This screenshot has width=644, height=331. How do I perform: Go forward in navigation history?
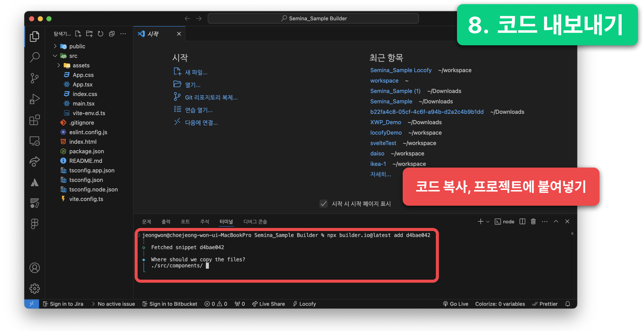199,18
